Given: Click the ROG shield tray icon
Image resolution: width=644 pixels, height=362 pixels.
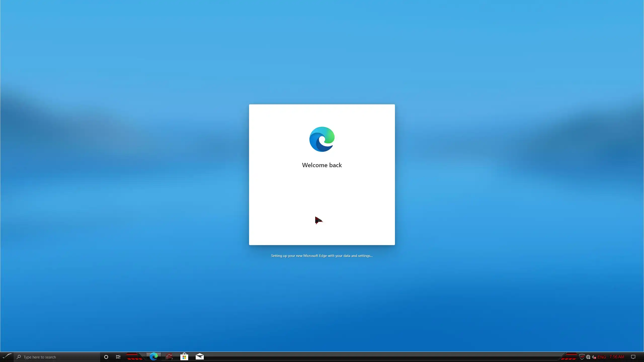Looking at the screenshot, I should 582,357.
